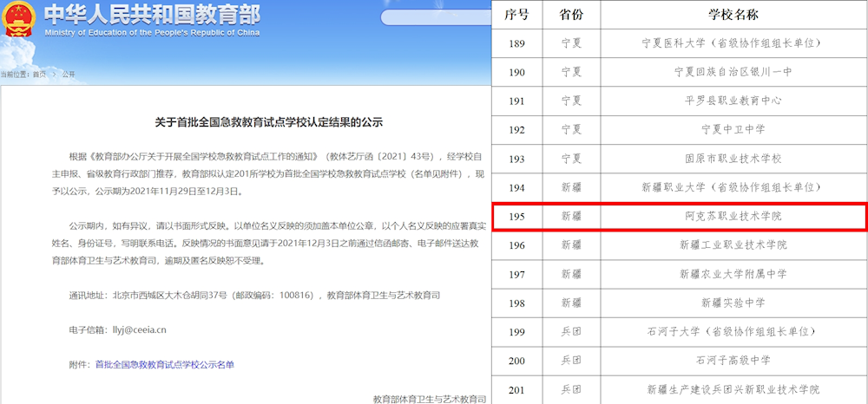Select cell 石河子高级中学
Image resolution: width=868 pixels, height=404 pixels.
pos(733,361)
